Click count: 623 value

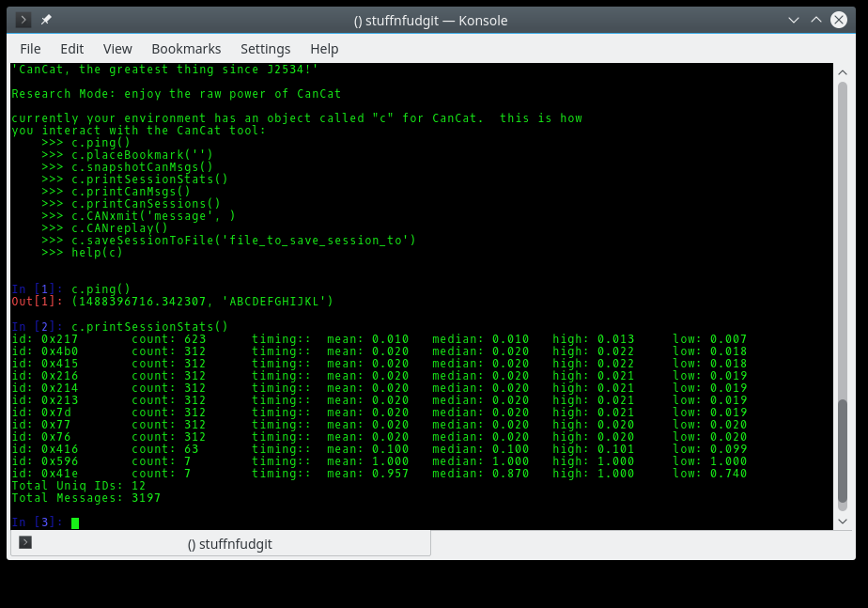pos(194,339)
